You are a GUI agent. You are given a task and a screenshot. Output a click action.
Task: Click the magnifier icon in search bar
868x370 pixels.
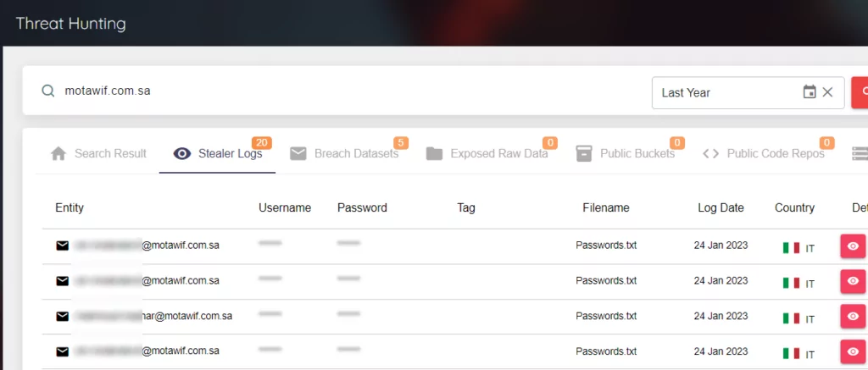tap(48, 91)
